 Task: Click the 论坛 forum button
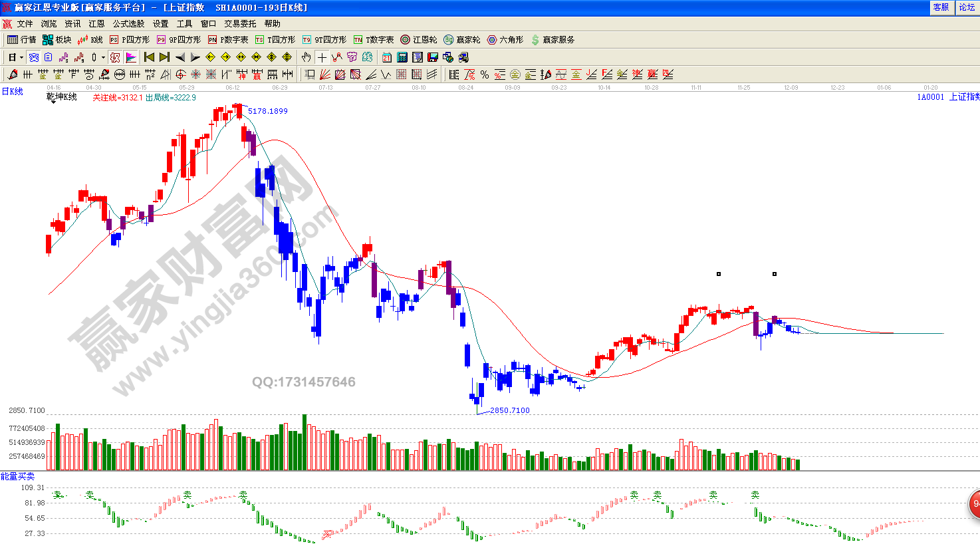point(967,7)
